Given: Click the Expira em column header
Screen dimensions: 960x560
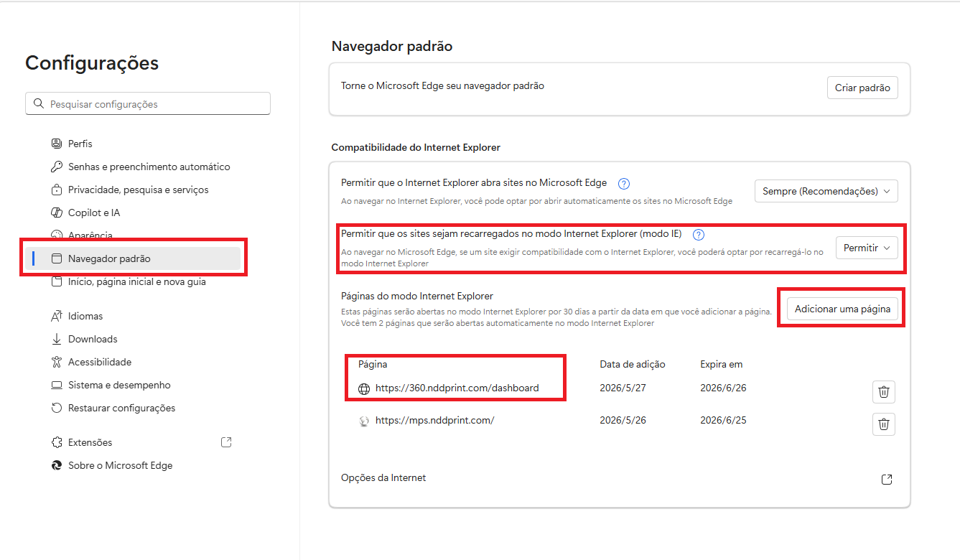Looking at the screenshot, I should 721,364.
